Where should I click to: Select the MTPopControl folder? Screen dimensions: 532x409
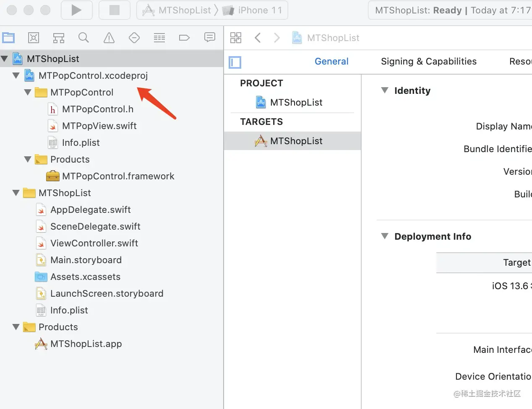(82, 92)
